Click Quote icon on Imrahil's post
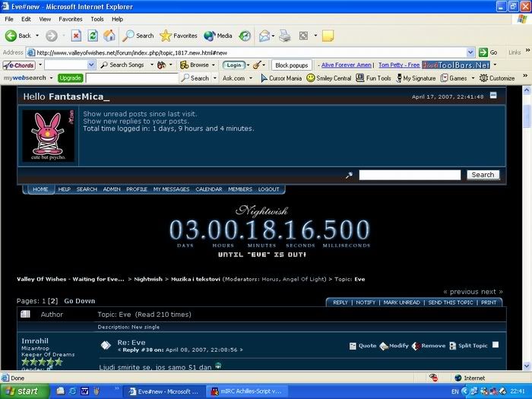Screen dimensions: 532x399 [353, 346]
